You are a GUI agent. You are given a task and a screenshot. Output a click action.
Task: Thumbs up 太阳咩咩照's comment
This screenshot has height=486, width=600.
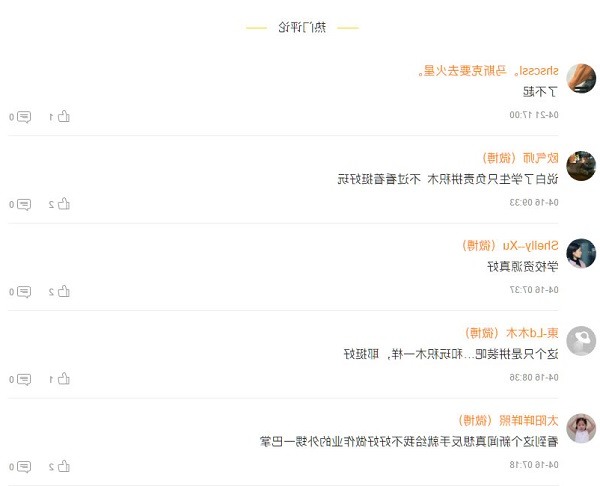pos(64,466)
